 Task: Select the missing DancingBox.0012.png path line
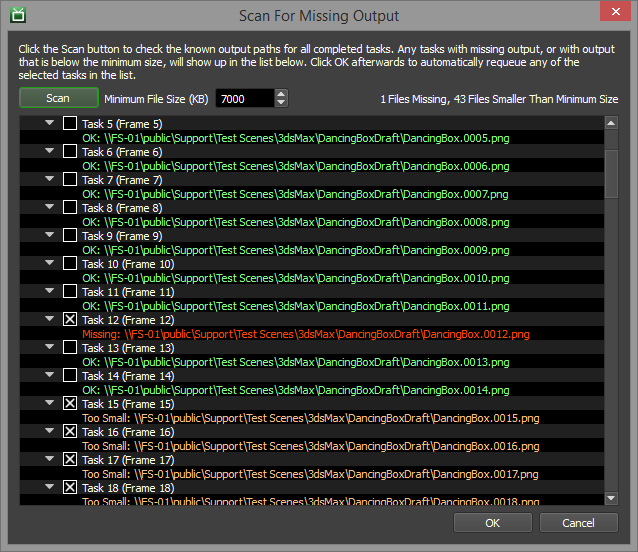(305, 333)
